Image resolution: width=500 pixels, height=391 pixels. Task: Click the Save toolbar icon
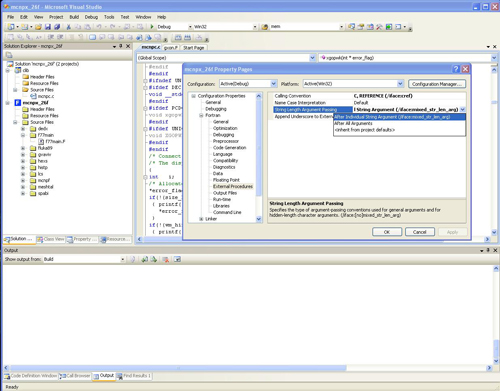point(48,27)
